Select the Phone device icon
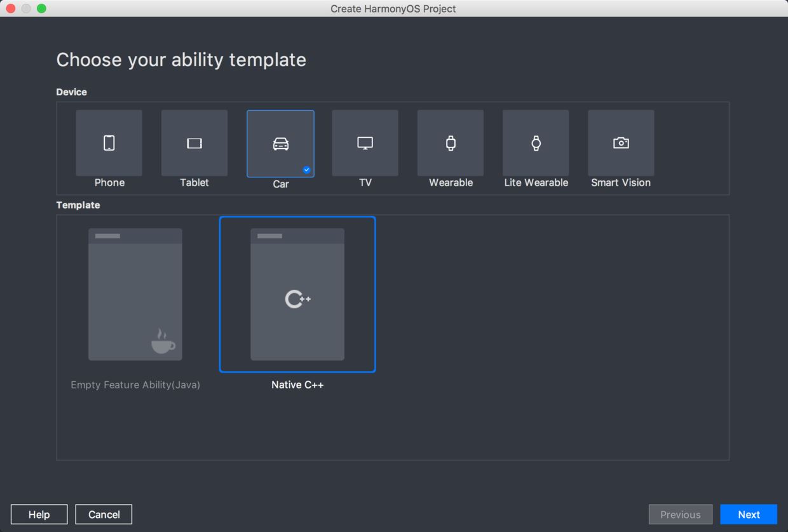 [x=109, y=143]
